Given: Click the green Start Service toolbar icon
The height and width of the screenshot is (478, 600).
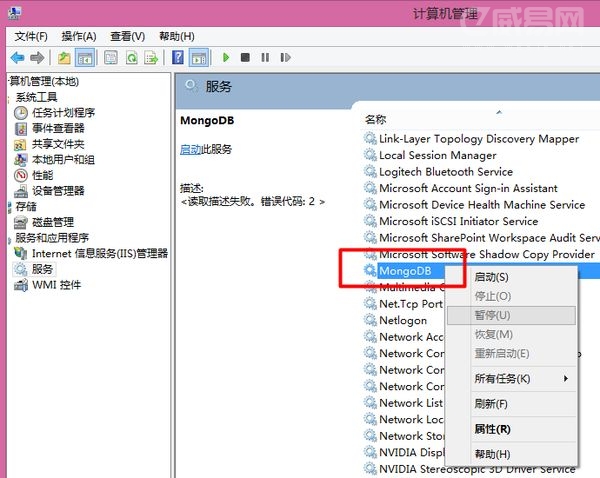Looking at the screenshot, I should point(226,58).
